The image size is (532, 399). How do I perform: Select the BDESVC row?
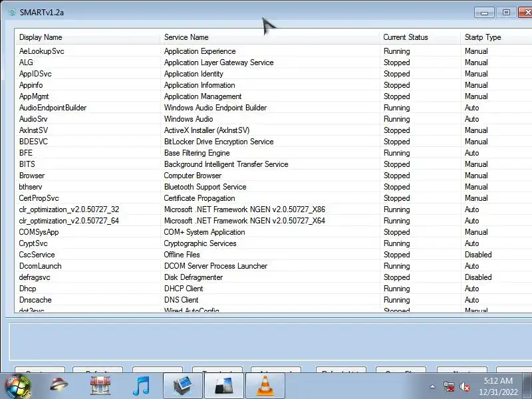pyautogui.click(x=273, y=142)
